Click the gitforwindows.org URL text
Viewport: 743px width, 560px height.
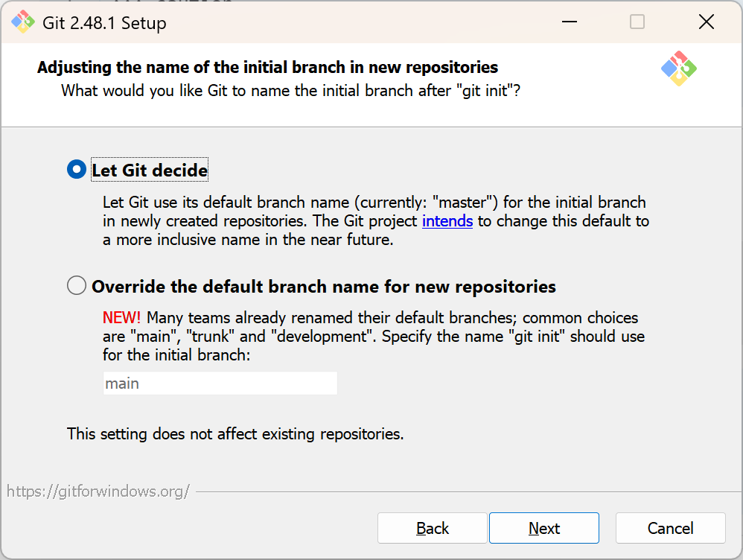pos(98,491)
